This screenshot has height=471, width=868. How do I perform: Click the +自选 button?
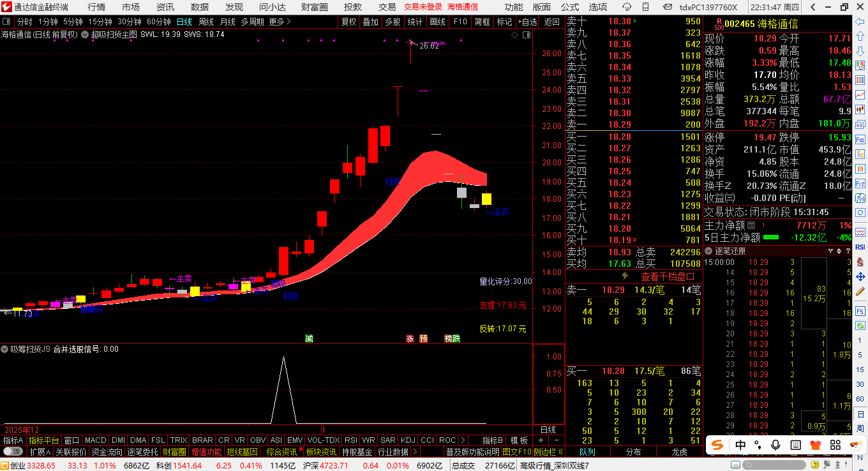[x=527, y=21]
